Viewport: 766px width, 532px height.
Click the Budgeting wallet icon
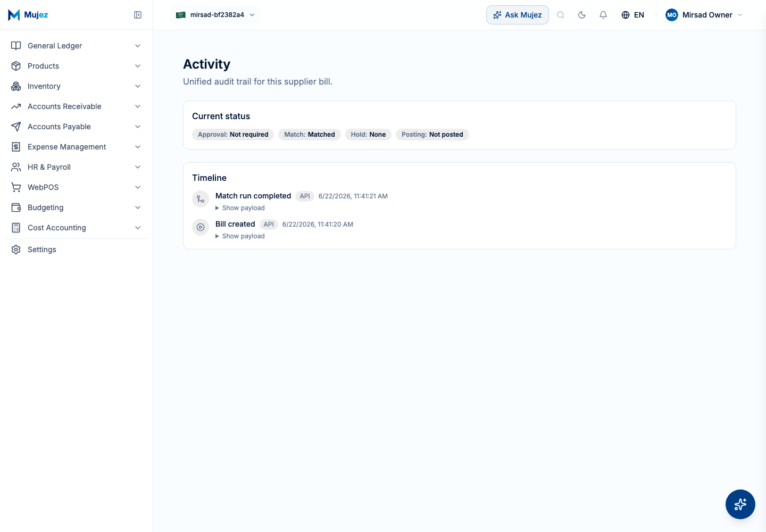tap(16, 207)
